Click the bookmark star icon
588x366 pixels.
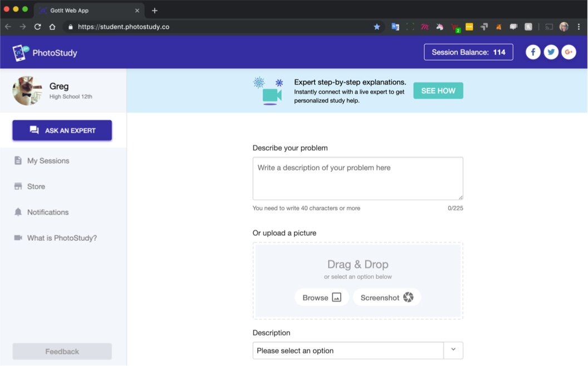pyautogui.click(x=377, y=27)
